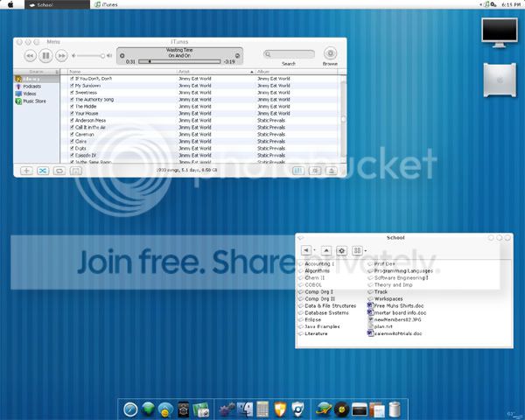Open the chat bubble dock icon
Image resolution: width=525 pixels, height=420 pixels.
165,410
